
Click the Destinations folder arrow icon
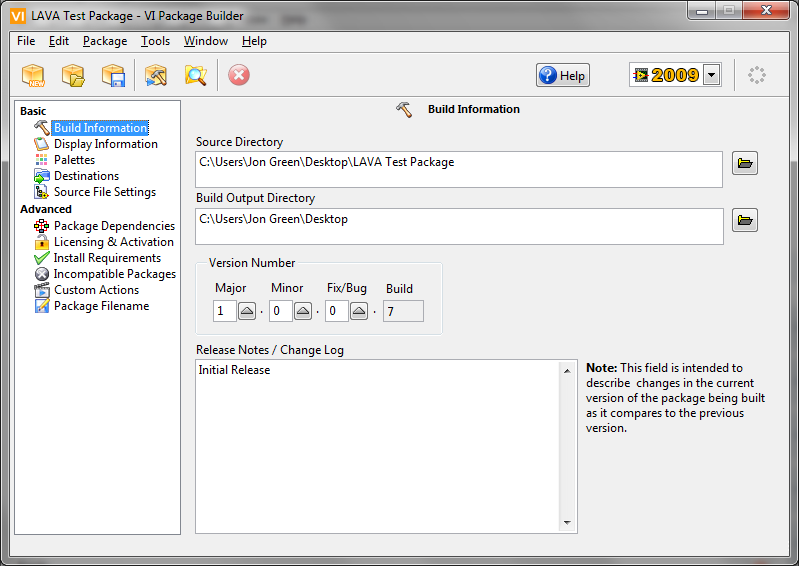42,176
